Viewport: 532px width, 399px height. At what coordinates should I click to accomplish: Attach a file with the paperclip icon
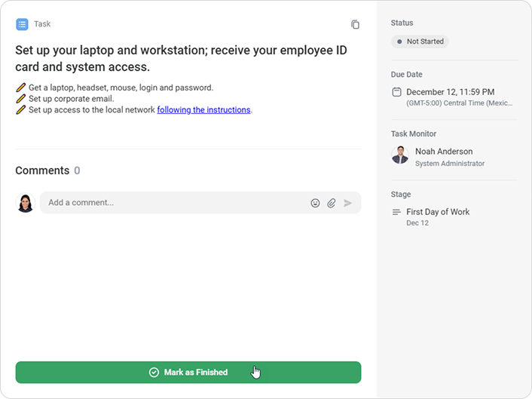(x=332, y=203)
